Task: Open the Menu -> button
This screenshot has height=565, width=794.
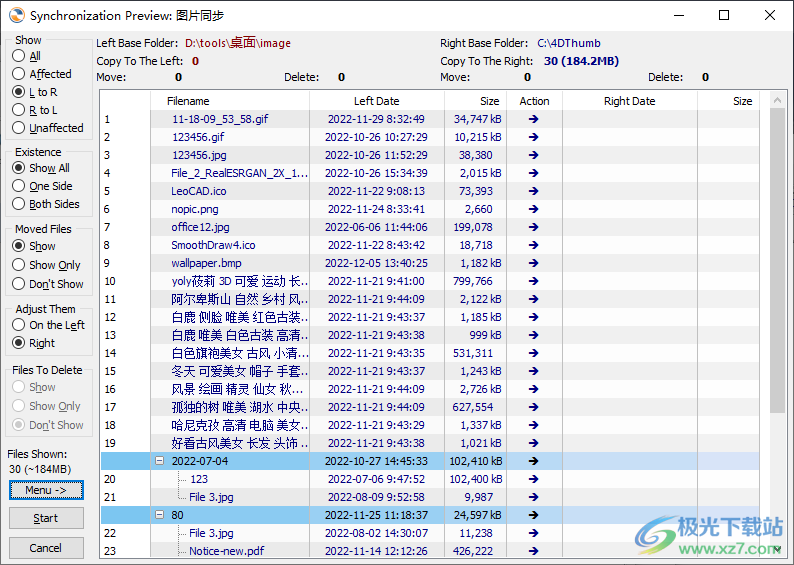Action: 46,490
